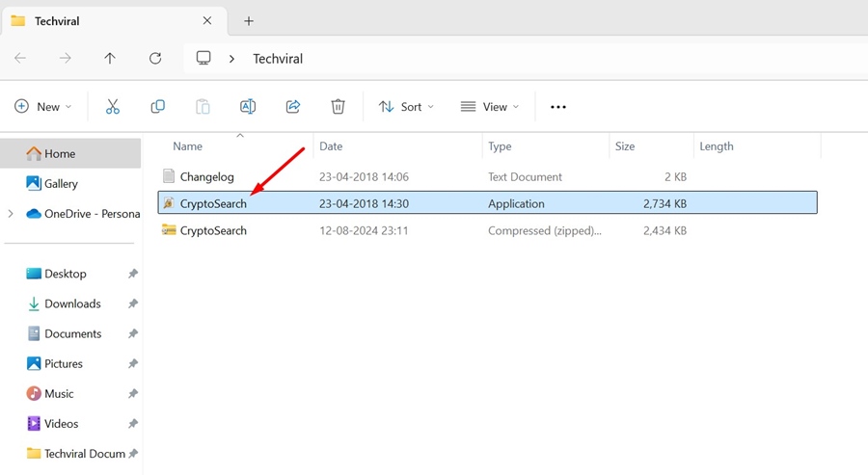Unpin Desktop using its pin icon
Screen dimensions: 868x475
pyautogui.click(x=133, y=274)
